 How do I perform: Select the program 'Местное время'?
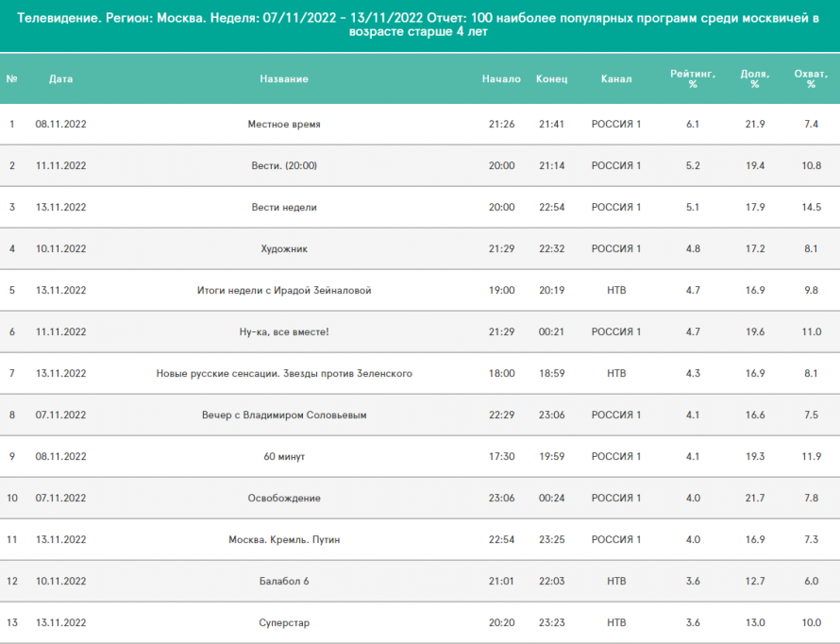(284, 125)
